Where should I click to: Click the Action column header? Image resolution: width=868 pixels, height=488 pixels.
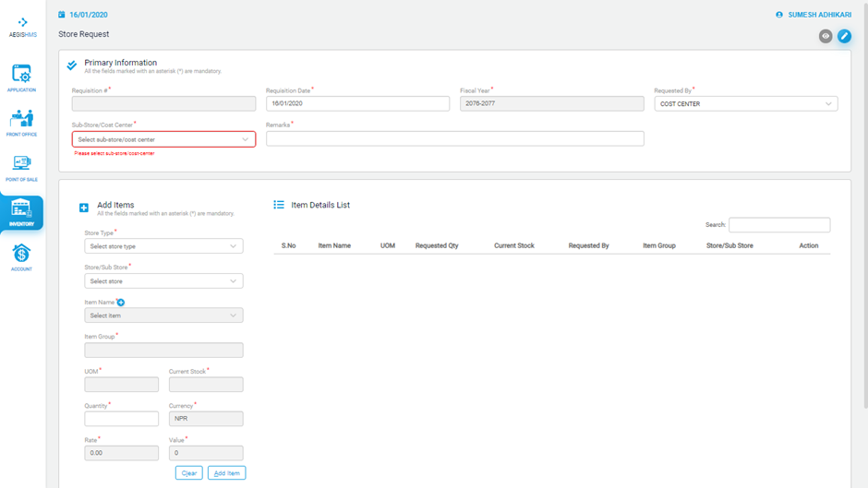click(x=808, y=245)
